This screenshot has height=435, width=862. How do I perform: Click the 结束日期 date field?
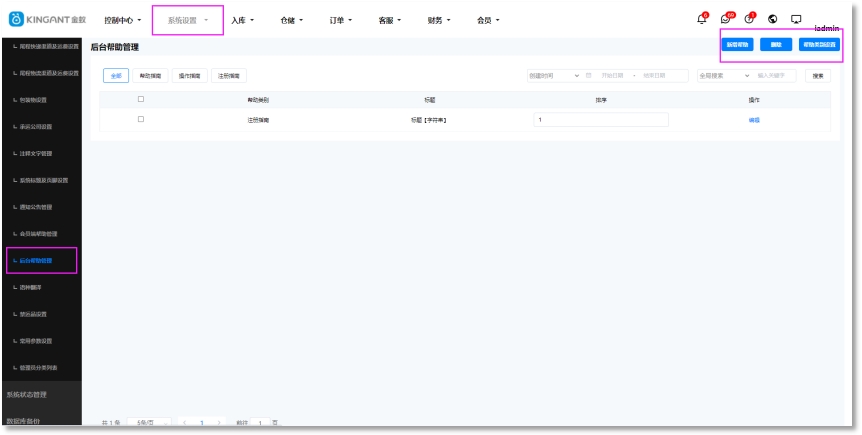pyautogui.click(x=654, y=76)
